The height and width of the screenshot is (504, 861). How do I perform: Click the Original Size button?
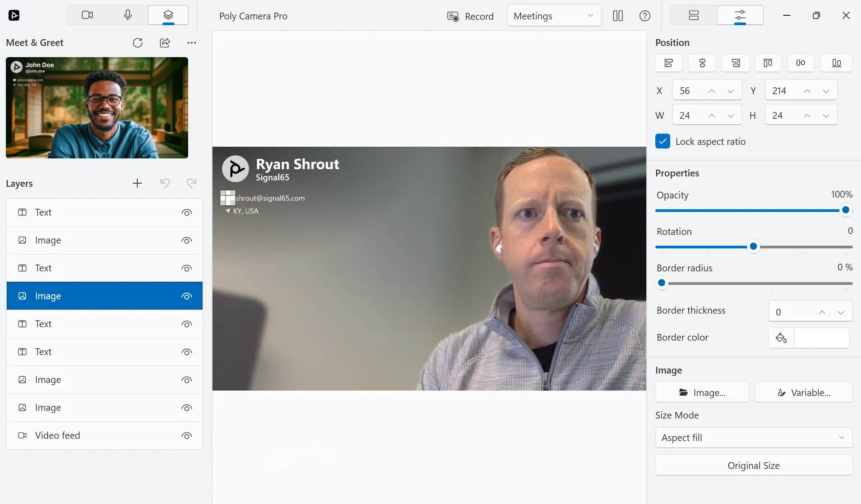coord(754,465)
